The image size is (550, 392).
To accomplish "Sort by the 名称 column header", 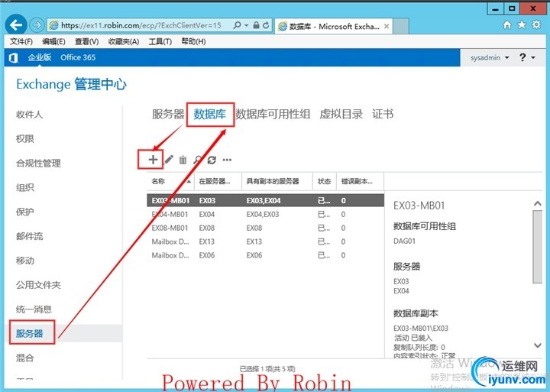I will (x=170, y=181).
